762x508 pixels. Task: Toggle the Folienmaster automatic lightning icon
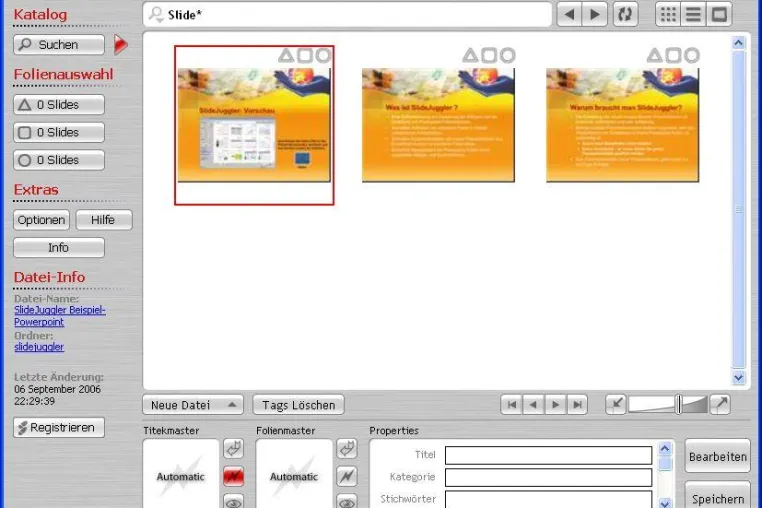[347, 476]
